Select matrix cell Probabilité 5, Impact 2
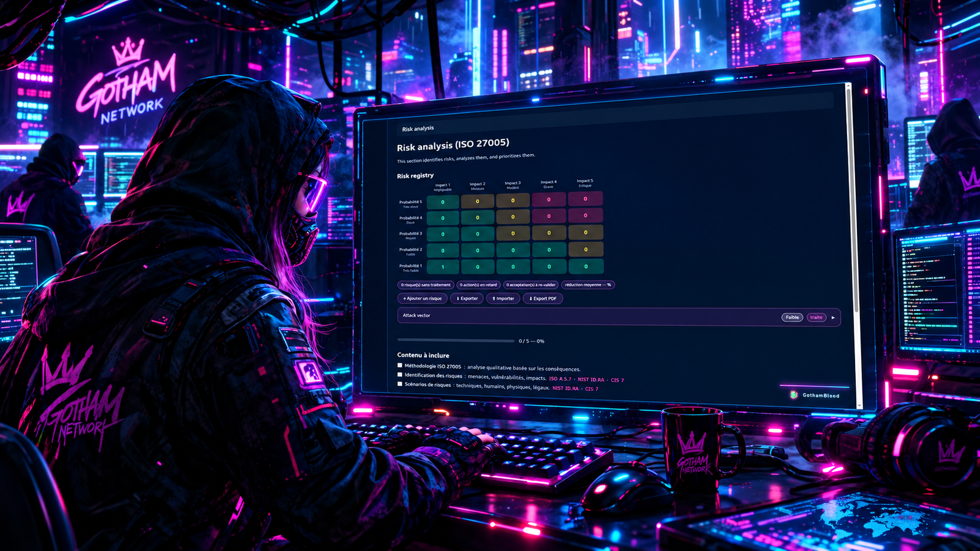The image size is (980, 551). [x=477, y=201]
